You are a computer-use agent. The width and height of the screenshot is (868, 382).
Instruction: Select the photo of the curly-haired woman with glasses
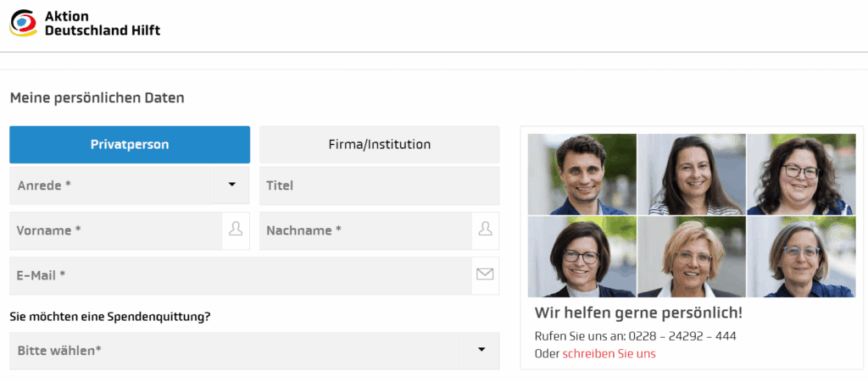(801, 174)
